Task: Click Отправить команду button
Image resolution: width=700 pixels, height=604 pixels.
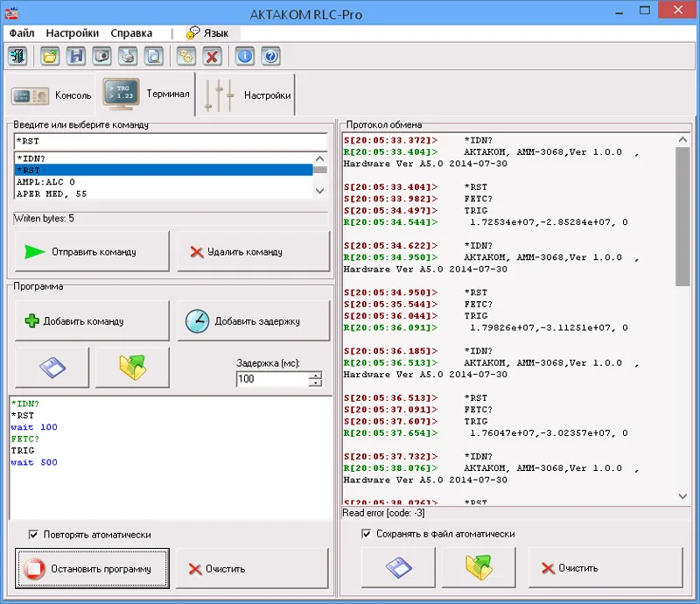Action: tap(93, 251)
